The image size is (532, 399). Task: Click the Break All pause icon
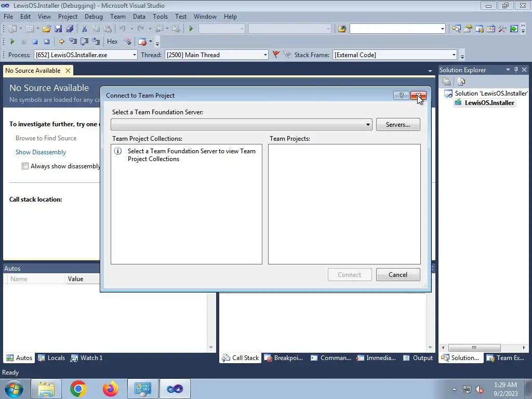tap(23, 42)
